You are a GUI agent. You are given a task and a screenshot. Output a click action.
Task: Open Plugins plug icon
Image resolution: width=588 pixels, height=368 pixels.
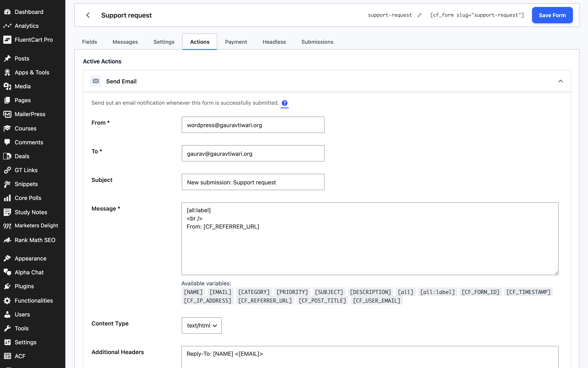tap(7, 286)
